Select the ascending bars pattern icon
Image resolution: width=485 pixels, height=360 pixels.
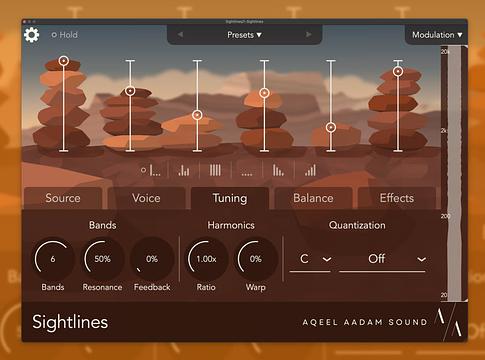click(310, 170)
